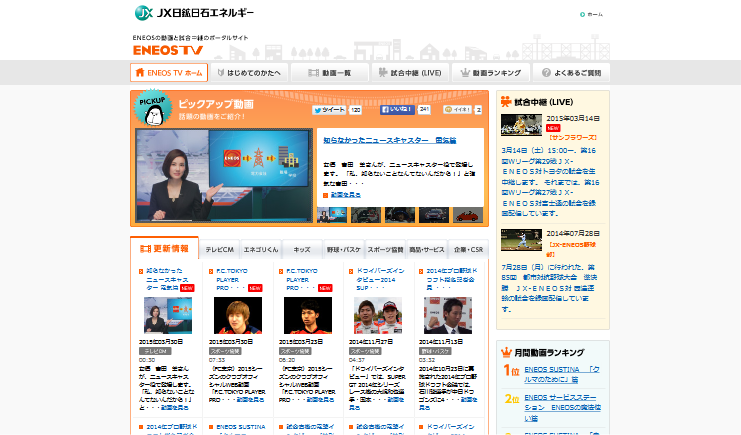Go to ENEOS TV ホーム in navigation bar

coord(169,73)
